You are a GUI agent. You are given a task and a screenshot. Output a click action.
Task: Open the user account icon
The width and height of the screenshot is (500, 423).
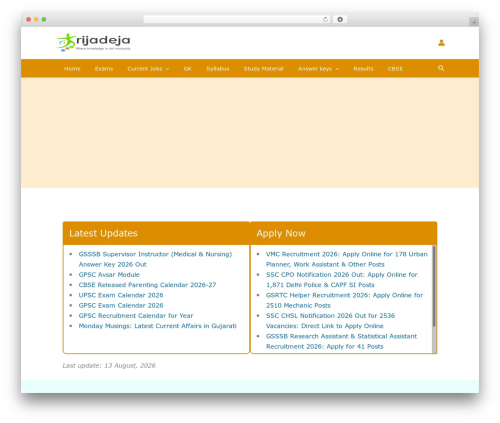pyautogui.click(x=441, y=43)
